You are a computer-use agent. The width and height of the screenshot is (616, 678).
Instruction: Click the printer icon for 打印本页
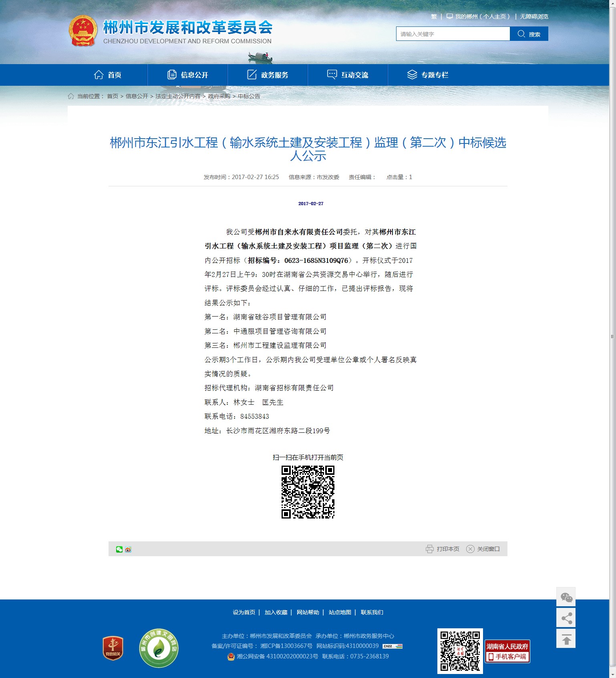(x=430, y=549)
